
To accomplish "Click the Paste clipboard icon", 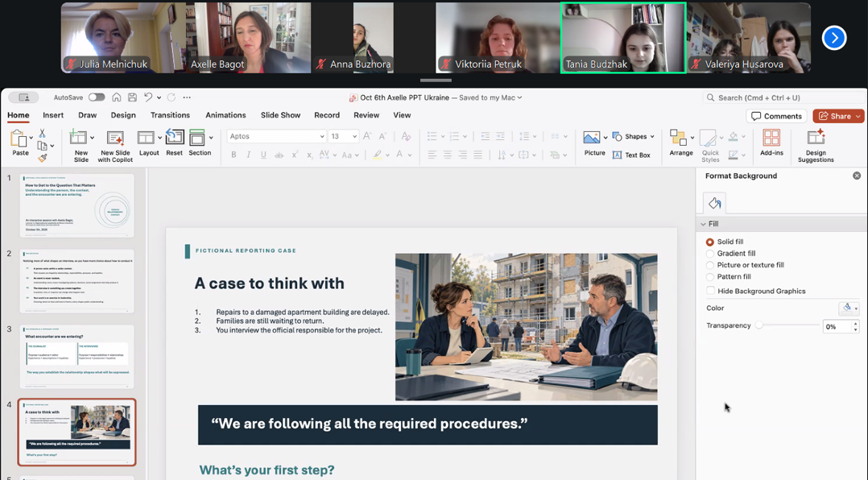I will click(x=19, y=139).
